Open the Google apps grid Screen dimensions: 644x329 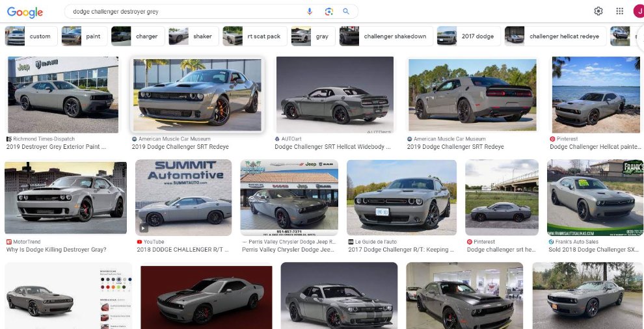coord(619,11)
